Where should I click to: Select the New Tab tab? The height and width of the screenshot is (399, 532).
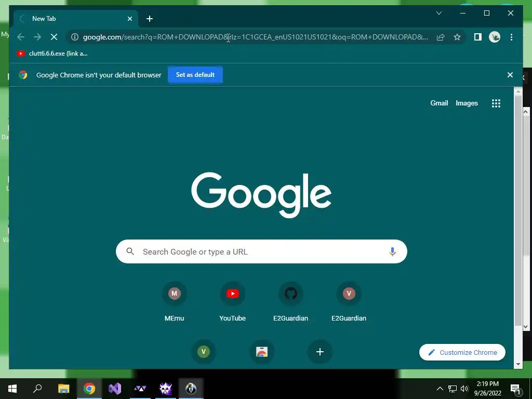[75, 19]
